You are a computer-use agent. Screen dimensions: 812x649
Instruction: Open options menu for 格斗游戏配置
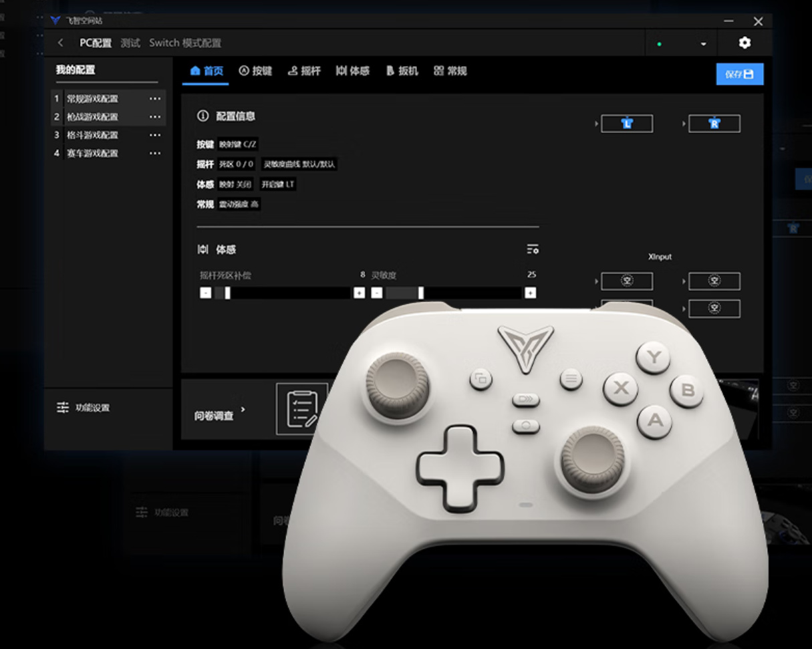(x=155, y=135)
